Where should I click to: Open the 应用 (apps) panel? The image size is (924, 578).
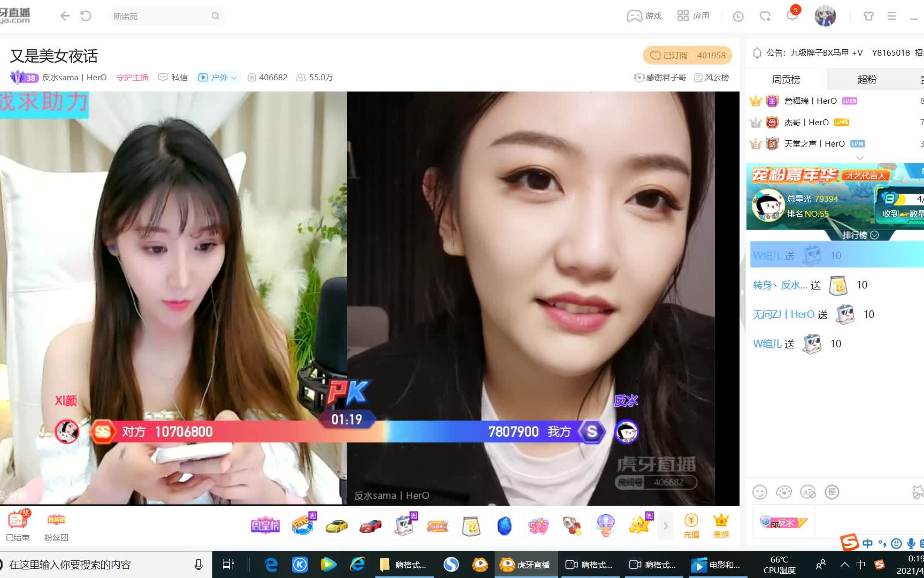(694, 16)
